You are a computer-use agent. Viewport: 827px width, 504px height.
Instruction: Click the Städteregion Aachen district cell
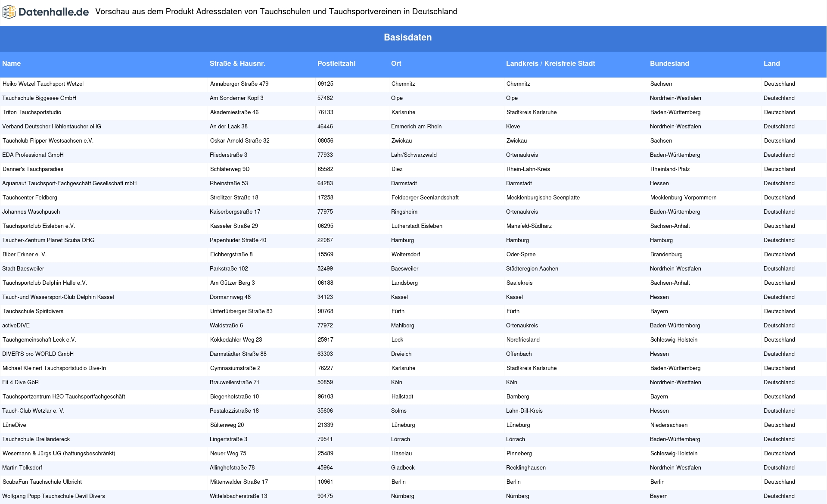532,269
